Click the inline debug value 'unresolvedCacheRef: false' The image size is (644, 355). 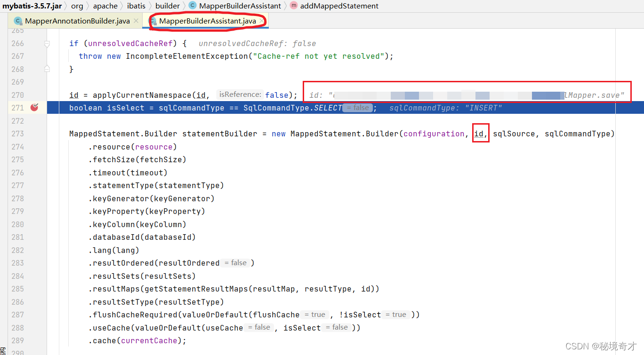pos(257,44)
